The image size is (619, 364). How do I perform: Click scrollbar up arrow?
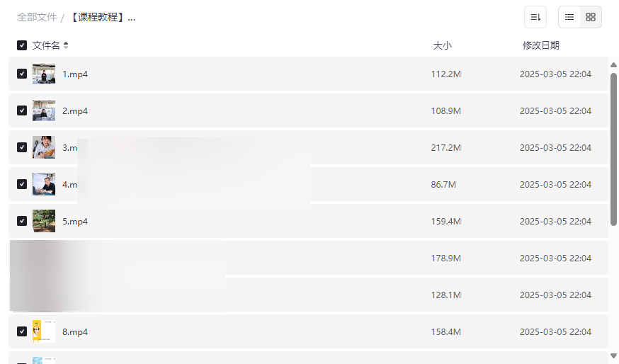point(613,65)
